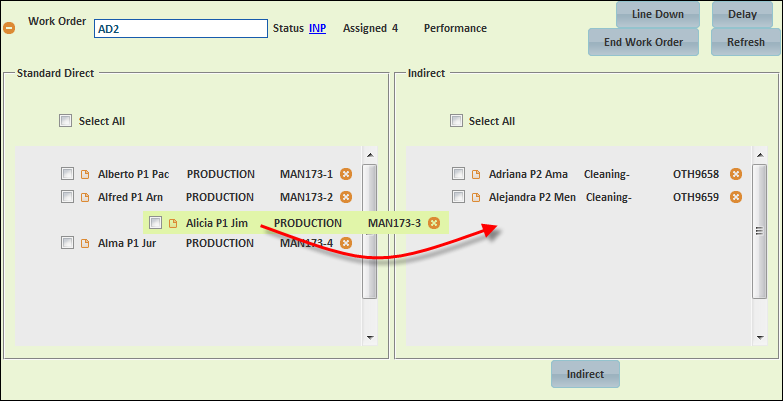Remove Alberto P1 Pac with orange X icon
This screenshot has width=783, height=401.
(346, 174)
